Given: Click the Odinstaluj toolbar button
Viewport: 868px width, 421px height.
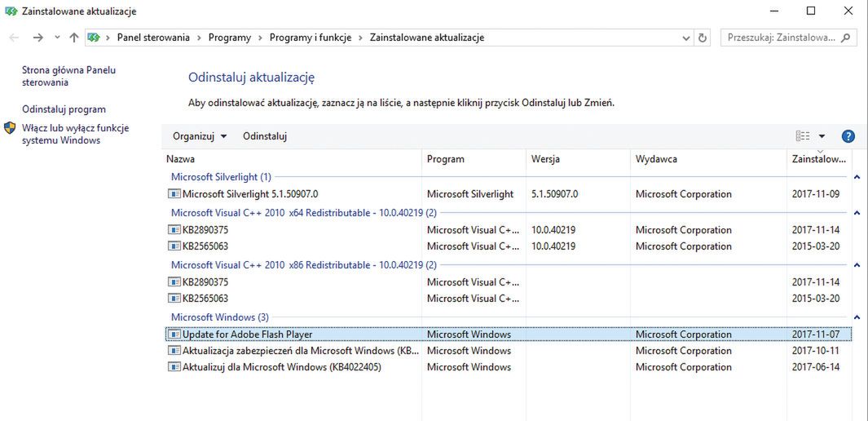Looking at the screenshot, I should (x=265, y=136).
